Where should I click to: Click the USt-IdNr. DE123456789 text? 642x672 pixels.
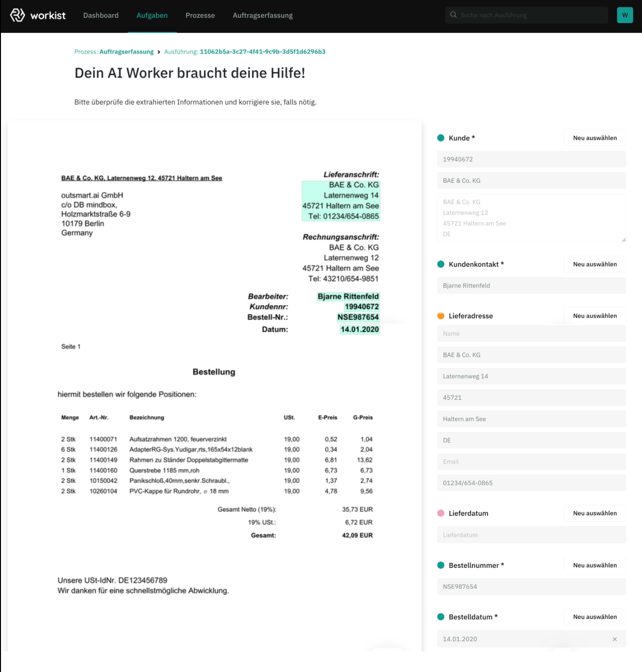click(x=113, y=580)
